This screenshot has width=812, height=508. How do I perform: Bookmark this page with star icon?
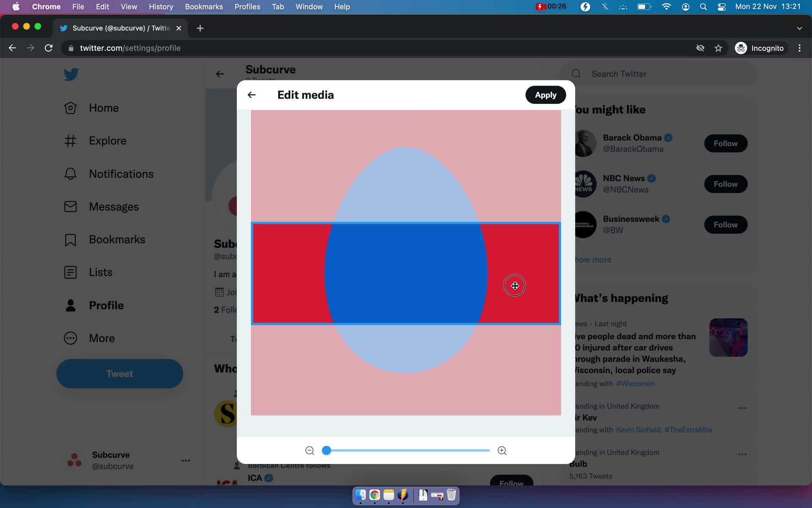coord(718,48)
